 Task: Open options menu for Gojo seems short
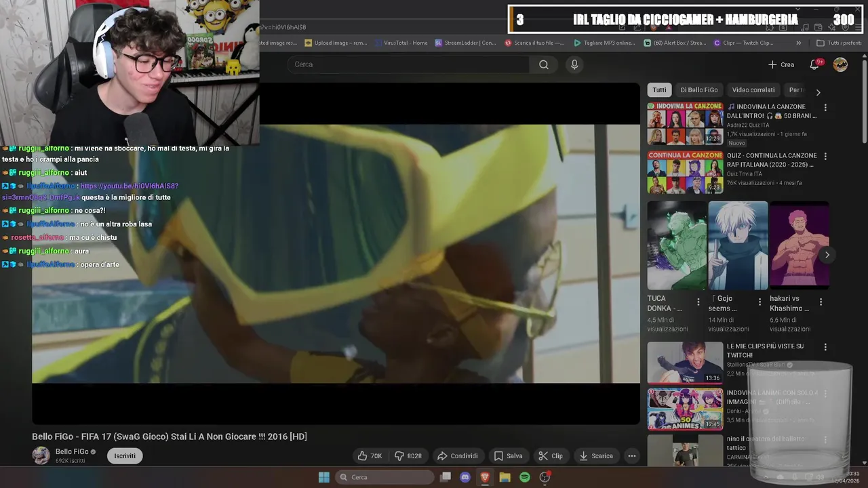pos(759,302)
